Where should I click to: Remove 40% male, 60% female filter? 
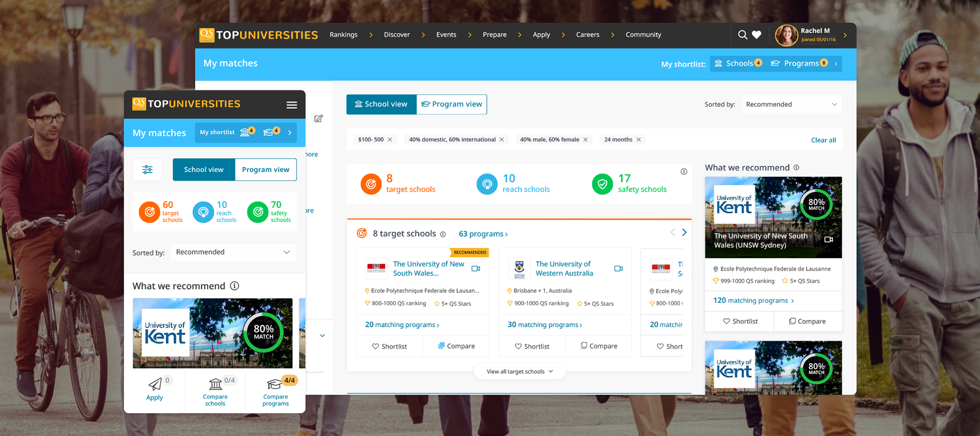click(585, 139)
